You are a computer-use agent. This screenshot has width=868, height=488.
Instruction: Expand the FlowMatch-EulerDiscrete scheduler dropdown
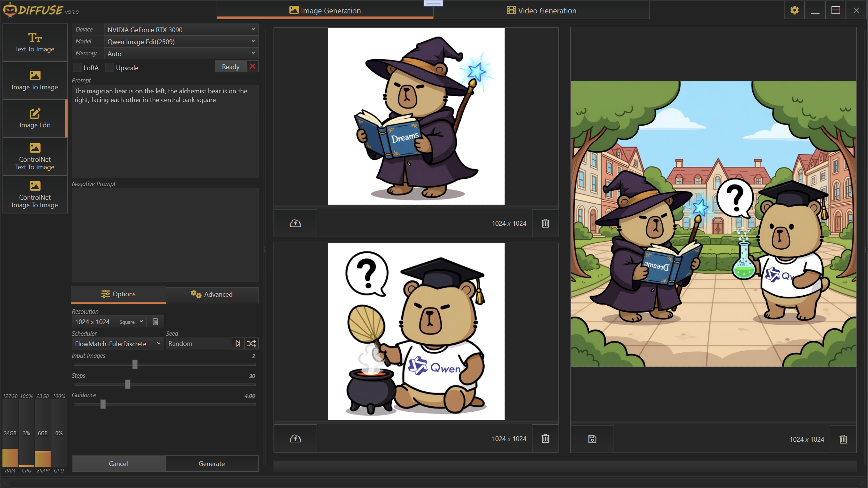(x=117, y=343)
